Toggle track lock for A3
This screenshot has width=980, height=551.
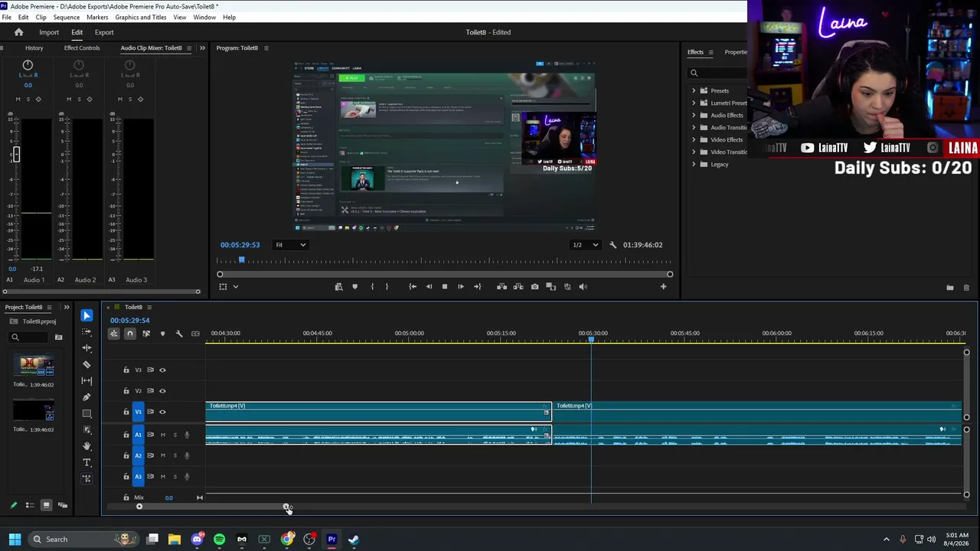(x=126, y=476)
